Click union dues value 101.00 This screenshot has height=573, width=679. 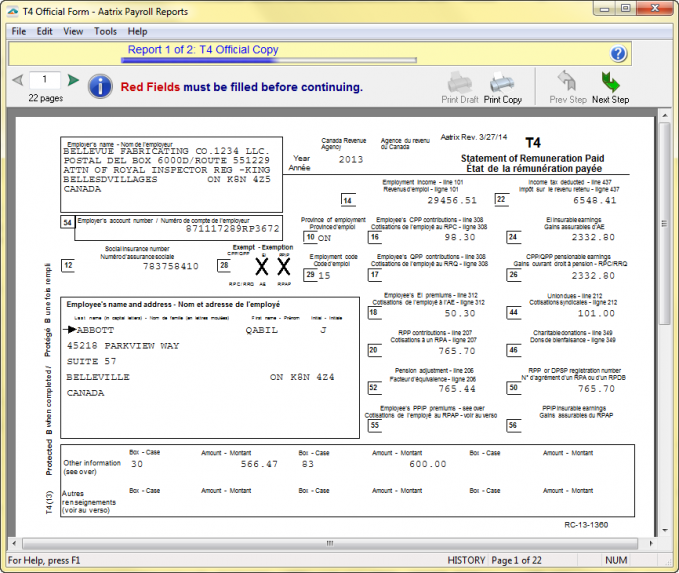click(x=596, y=313)
